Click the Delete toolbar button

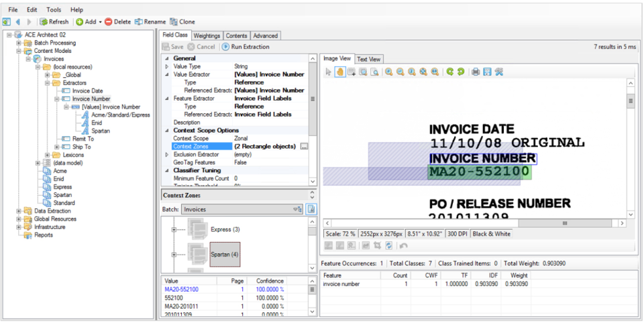point(117,21)
